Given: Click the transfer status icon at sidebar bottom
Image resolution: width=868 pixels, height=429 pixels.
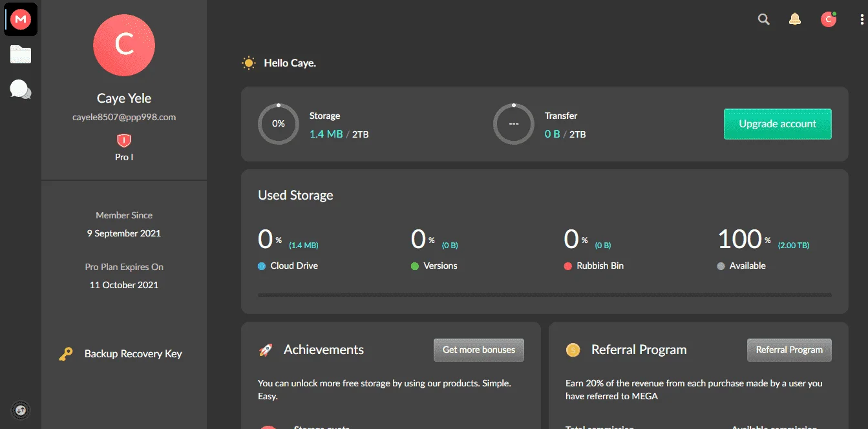Looking at the screenshot, I should (x=21, y=410).
